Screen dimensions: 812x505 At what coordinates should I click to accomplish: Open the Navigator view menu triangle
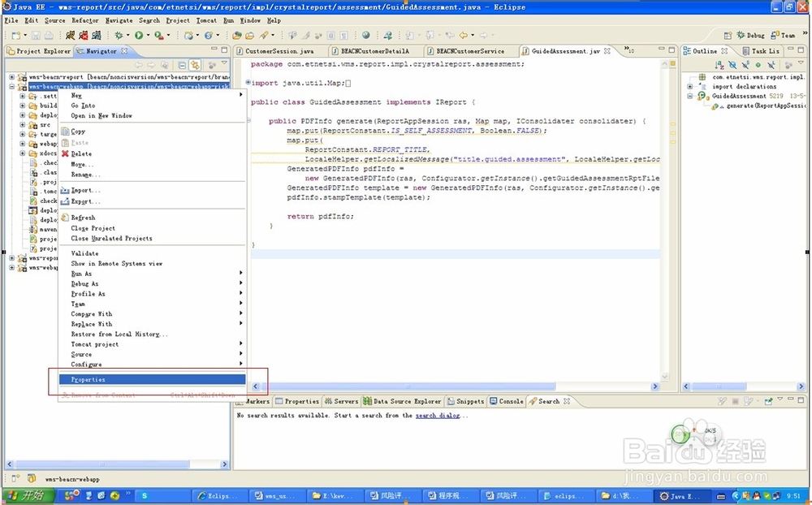[224, 63]
